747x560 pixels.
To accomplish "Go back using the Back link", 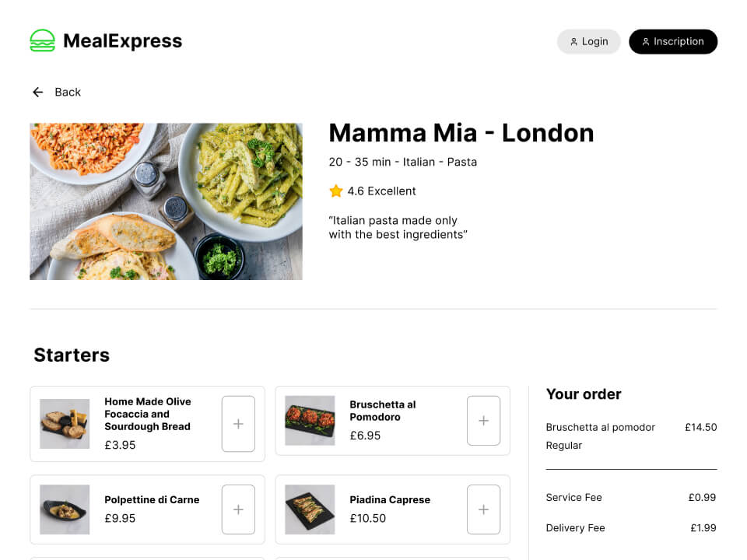I will [68, 93].
